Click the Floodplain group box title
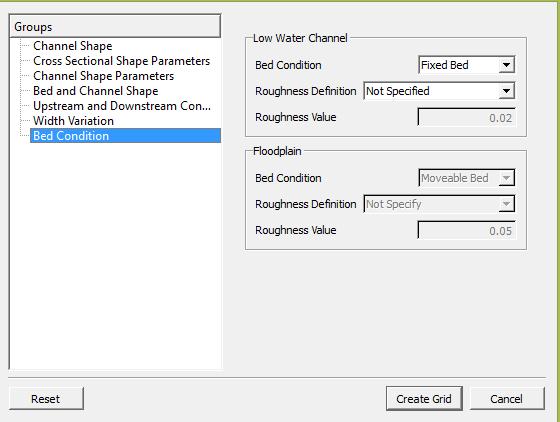This screenshot has width=560, height=422. pos(277,151)
